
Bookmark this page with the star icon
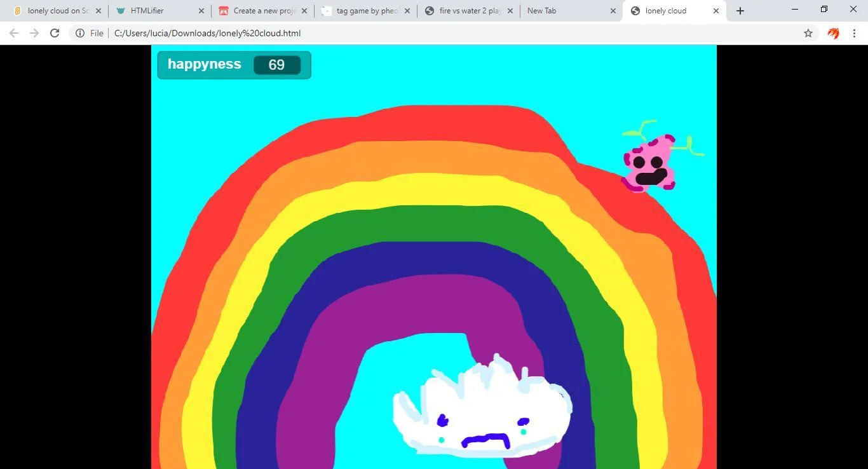(x=808, y=33)
